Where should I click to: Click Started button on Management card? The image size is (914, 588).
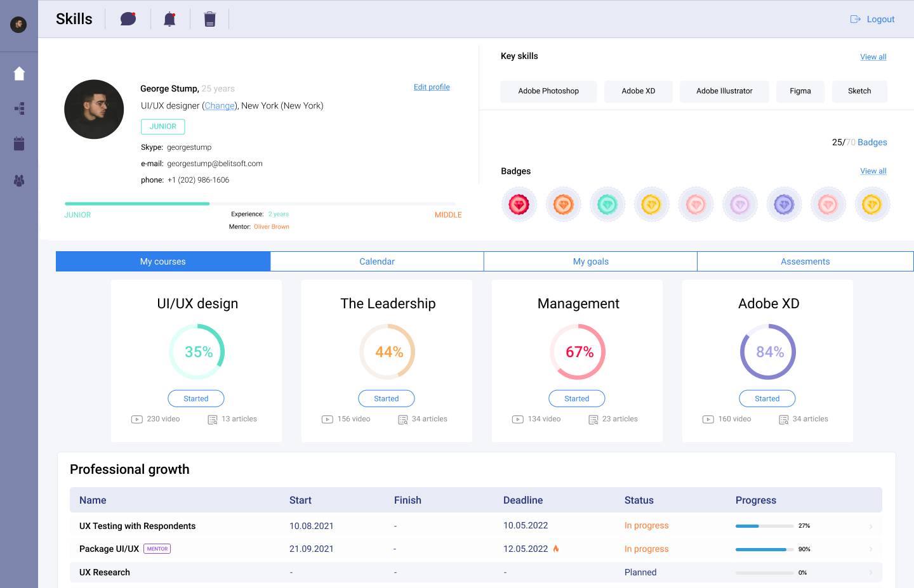[577, 398]
